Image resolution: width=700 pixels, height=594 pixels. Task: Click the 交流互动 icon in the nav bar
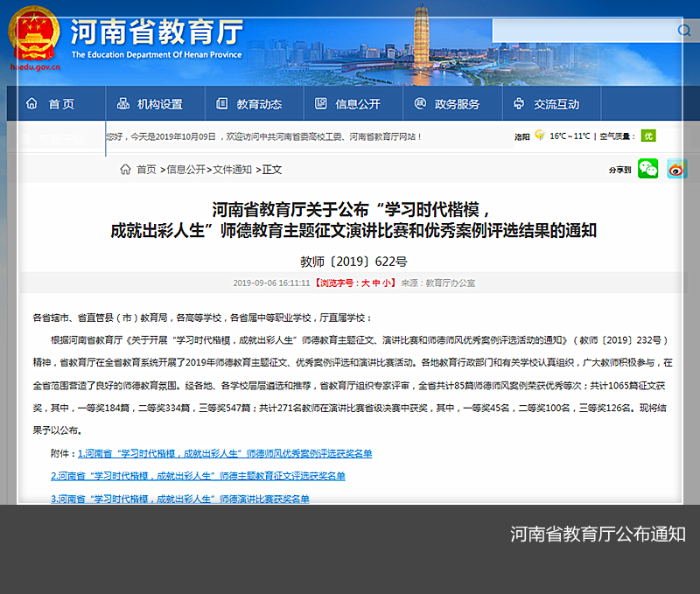[519, 104]
